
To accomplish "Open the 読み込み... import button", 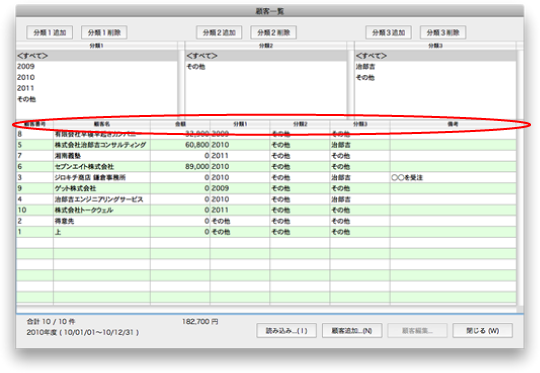I will click(x=287, y=331).
